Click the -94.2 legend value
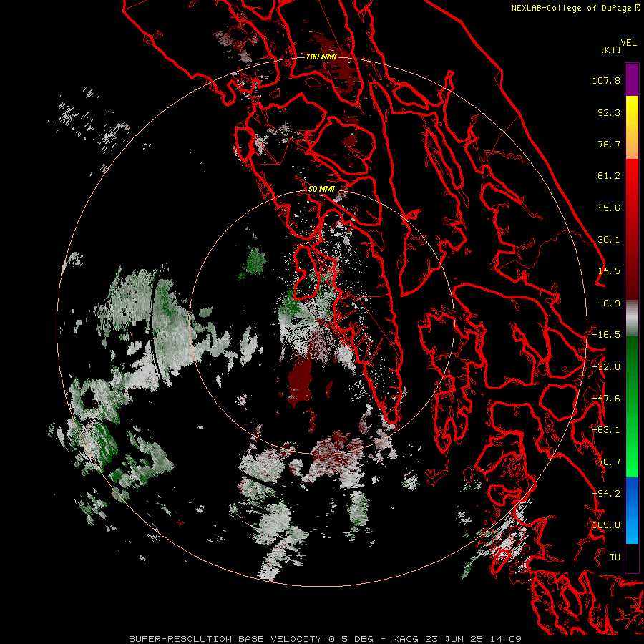The height and width of the screenshot is (644, 644). [x=606, y=494]
